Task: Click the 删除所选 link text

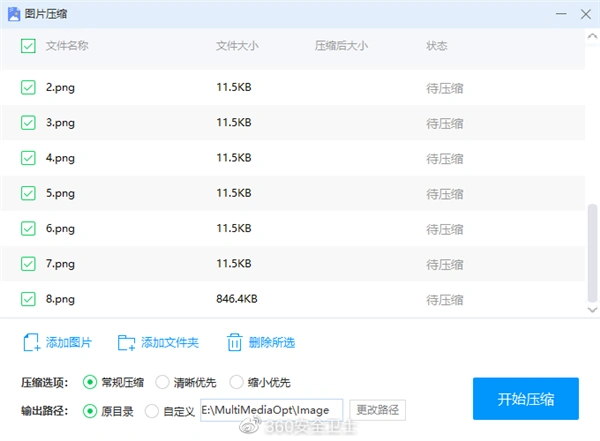Action: click(x=272, y=342)
